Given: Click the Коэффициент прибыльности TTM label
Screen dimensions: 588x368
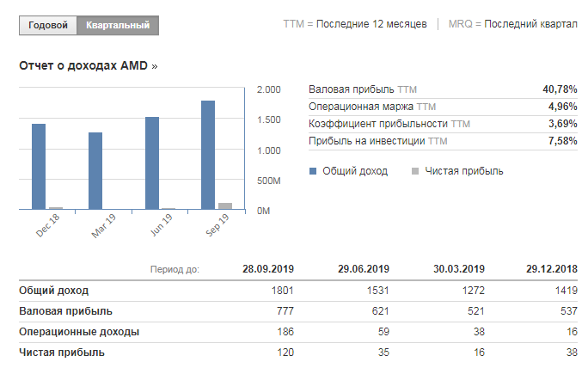Looking at the screenshot, I should [389, 124].
